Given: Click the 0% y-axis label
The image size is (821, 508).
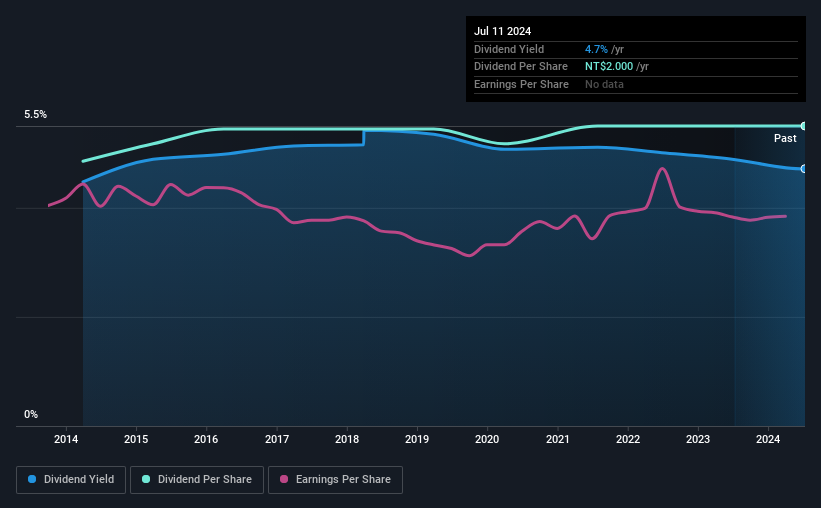Looking at the screenshot, I should (x=31, y=414).
